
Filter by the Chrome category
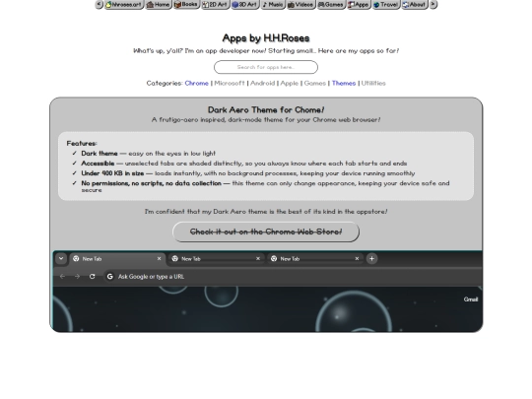point(196,83)
